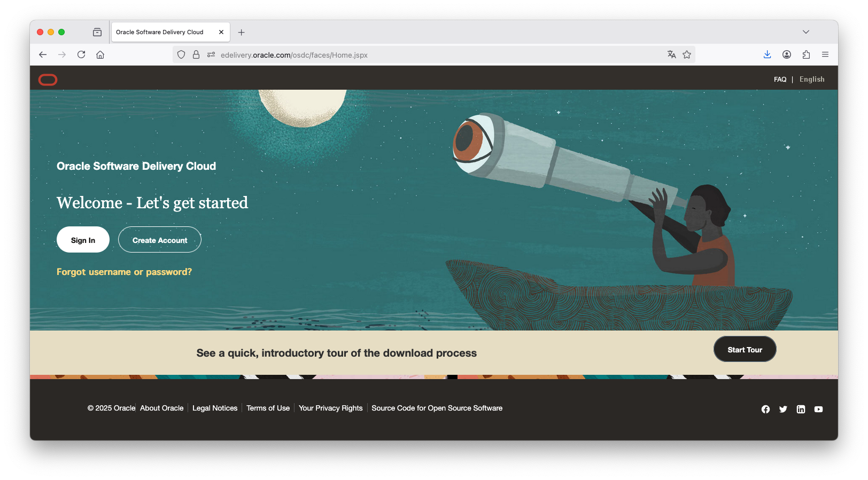The image size is (868, 480).
Task: Open the Legal Notices footer link
Action: 215,408
